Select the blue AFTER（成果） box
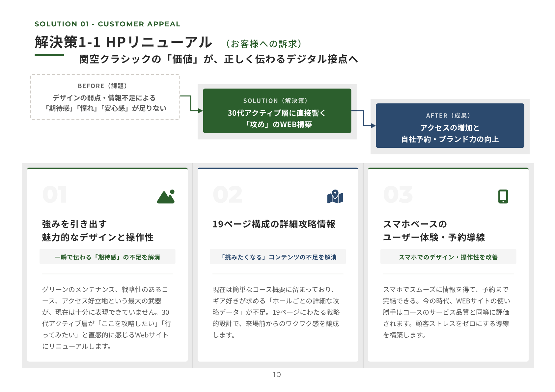Screen dimensions: 555x392 (450, 126)
